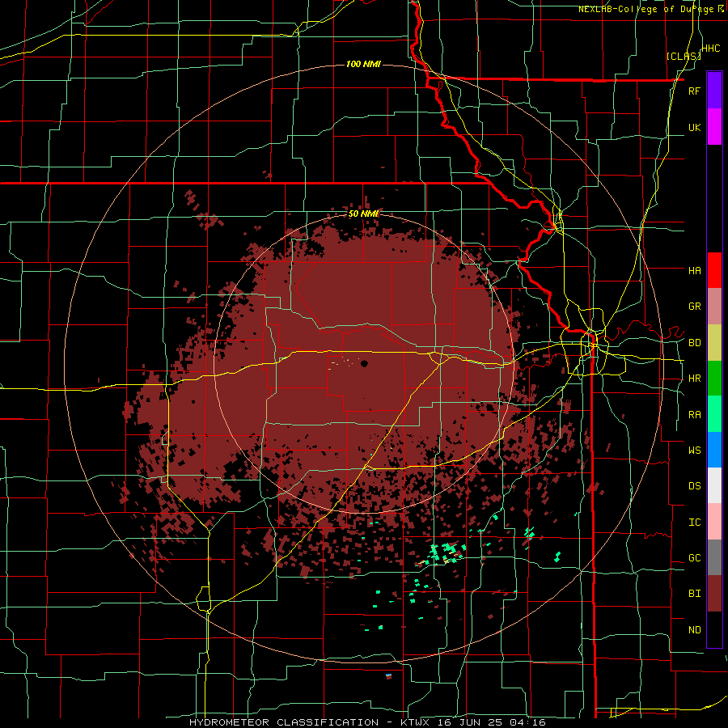Pick the dark green HR legend swatch
The image size is (728, 728).
(x=714, y=379)
